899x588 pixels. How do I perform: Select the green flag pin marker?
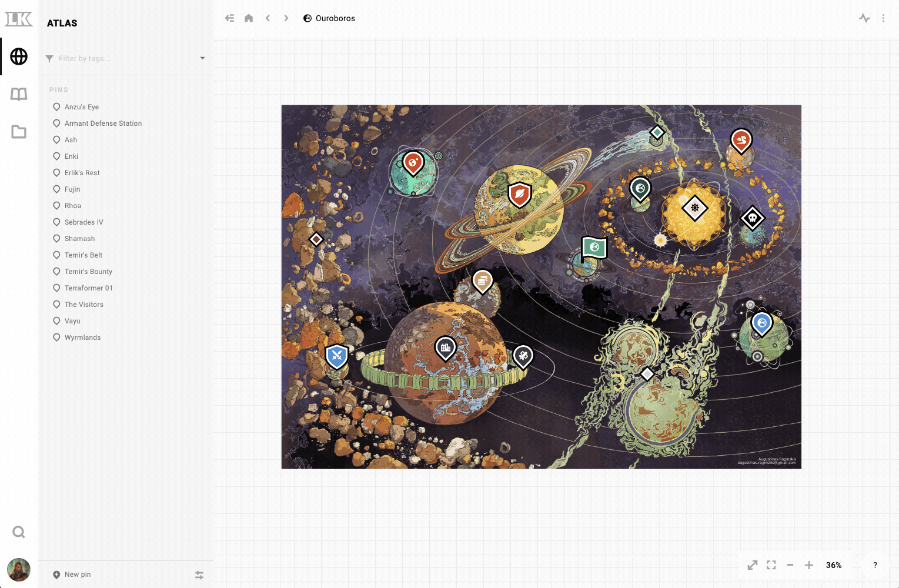point(593,249)
